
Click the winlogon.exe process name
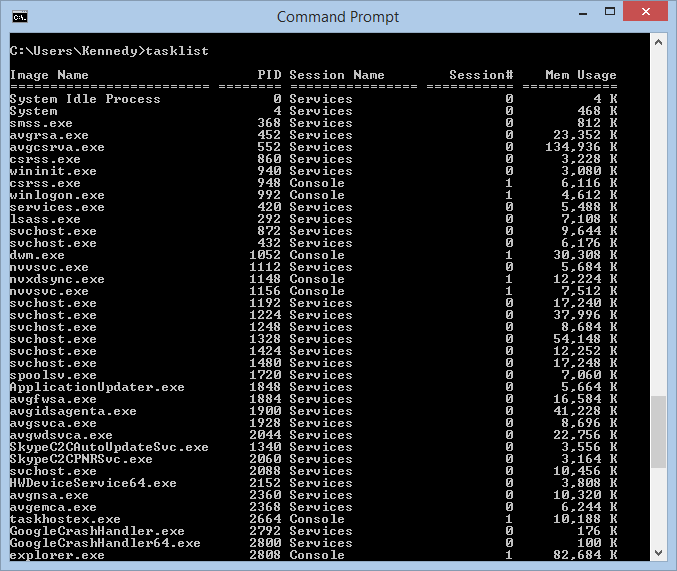click(x=57, y=195)
